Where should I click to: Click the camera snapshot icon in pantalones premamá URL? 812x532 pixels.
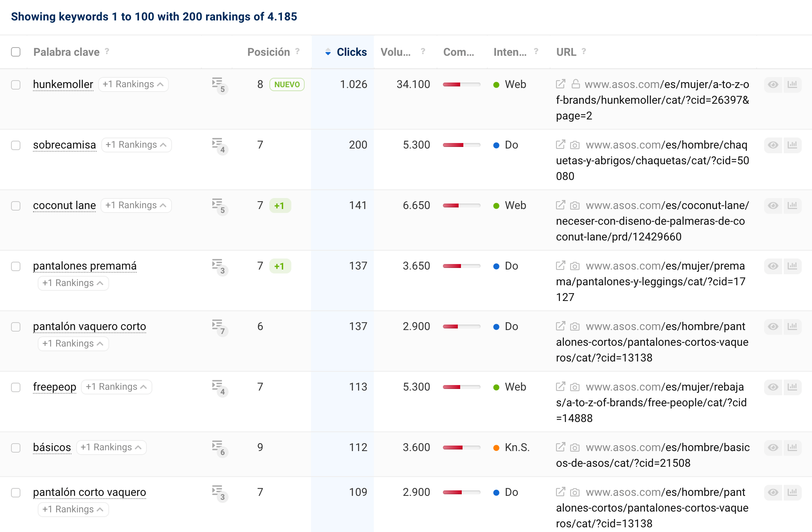[x=575, y=266]
